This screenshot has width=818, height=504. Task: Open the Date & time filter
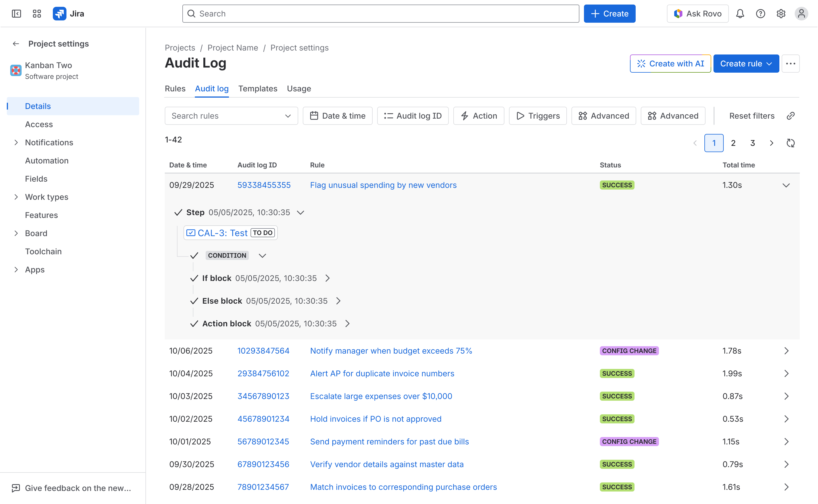click(337, 116)
